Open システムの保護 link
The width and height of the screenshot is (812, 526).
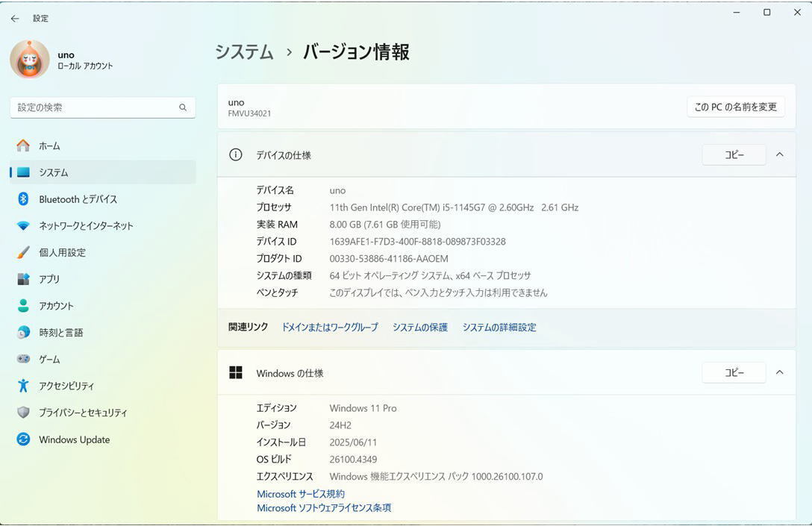click(x=420, y=328)
